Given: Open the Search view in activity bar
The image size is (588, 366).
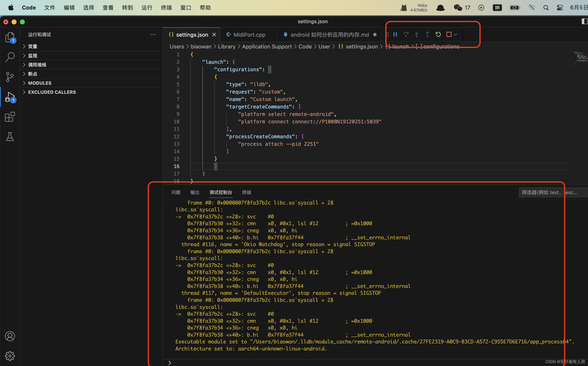Looking at the screenshot, I should point(10,57).
